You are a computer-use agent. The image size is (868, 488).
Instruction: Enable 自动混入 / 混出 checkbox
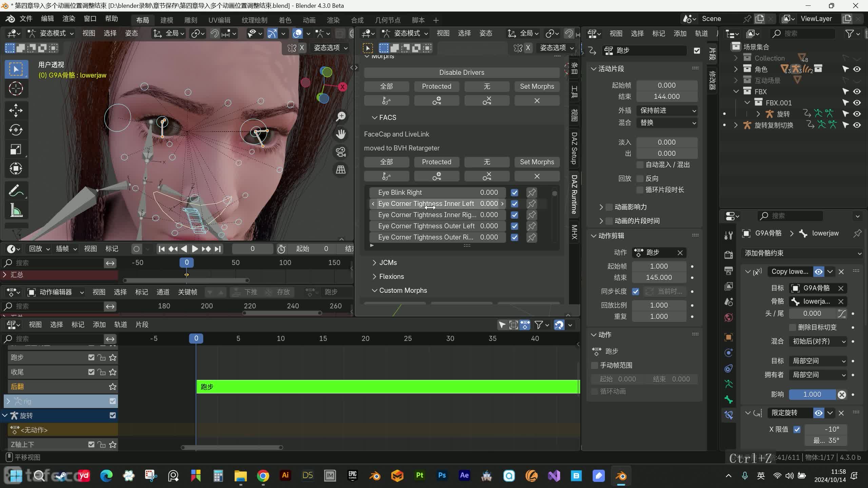point(640,165)
